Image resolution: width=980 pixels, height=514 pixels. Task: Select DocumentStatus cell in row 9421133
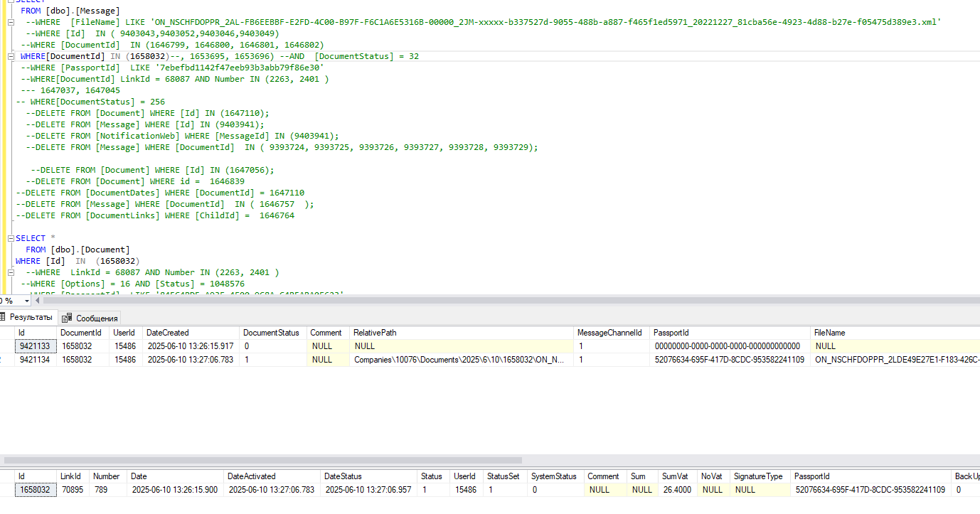[x=273, y=346]
